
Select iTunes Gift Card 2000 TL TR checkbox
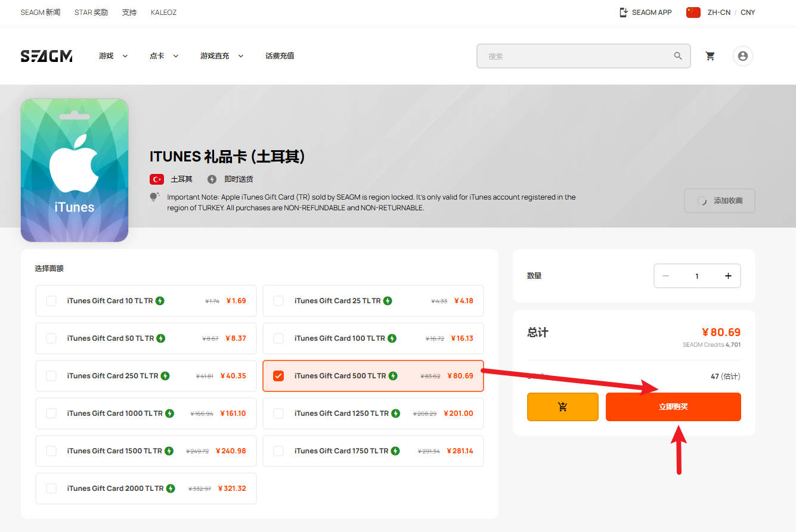51,489
